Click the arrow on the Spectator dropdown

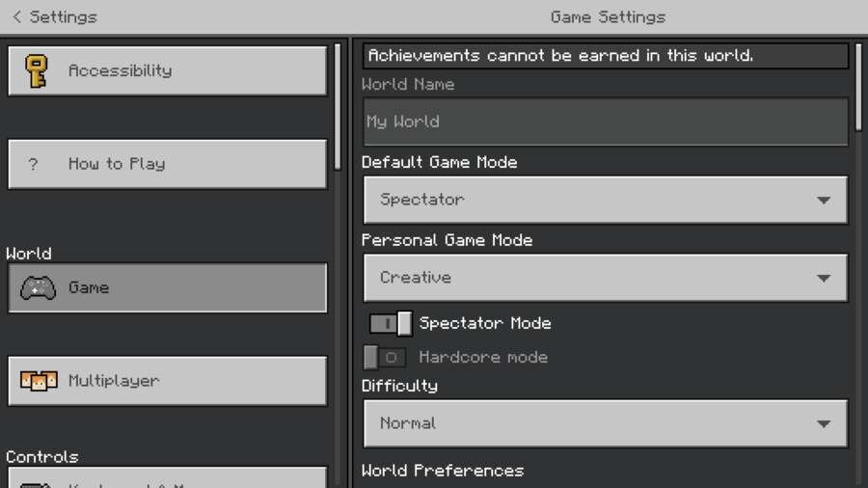click(x=823, y=201)
